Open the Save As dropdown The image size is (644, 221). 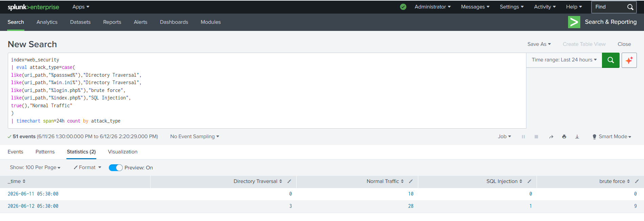539,44
